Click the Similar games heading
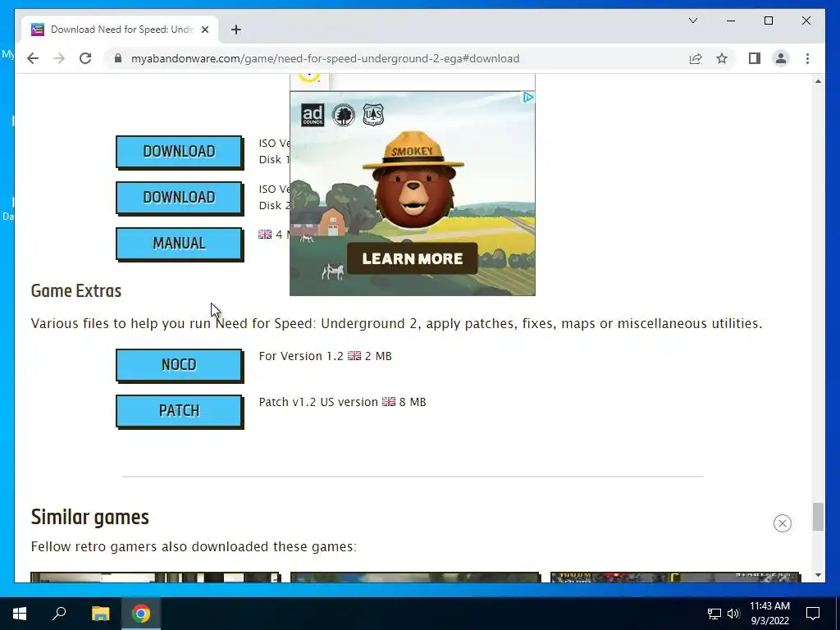The height and width of the screenshot is (630, 840). click(x=90, y=517)
